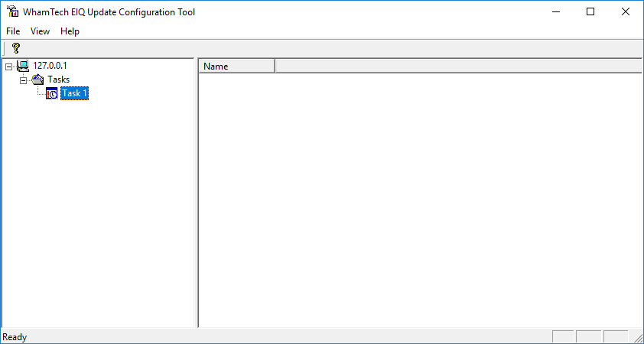Maximize the Update Configuration Tool window
Viewport: 644px width, 344px height.
pyautogui.click(x=590, y=11)
